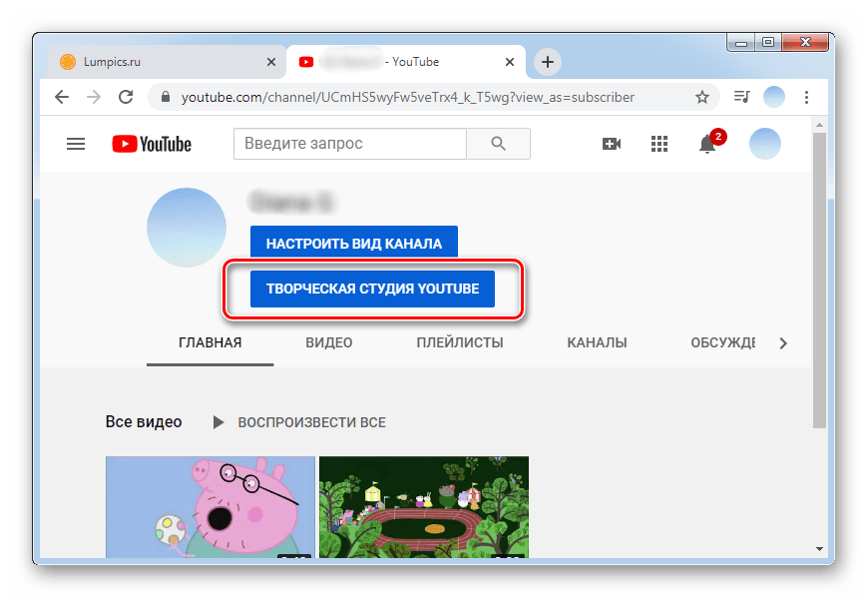Open the YouTube hamburger guide menu

(x=76, y=144)
